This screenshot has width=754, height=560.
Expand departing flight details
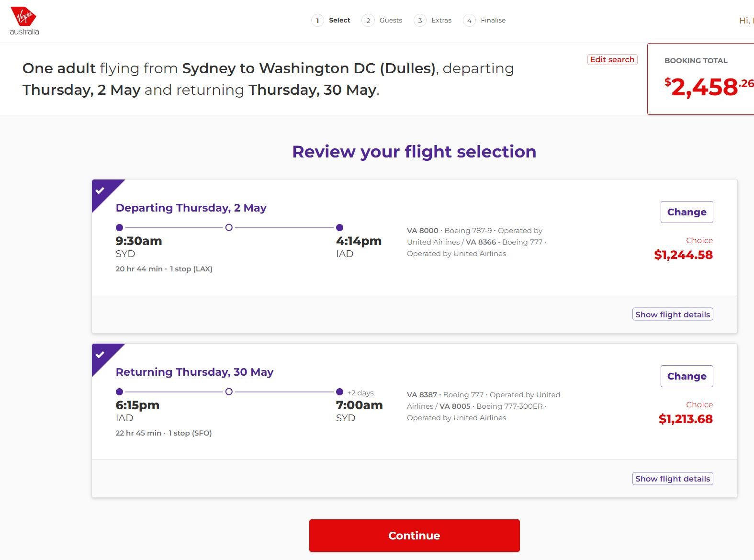pos(672,314)
